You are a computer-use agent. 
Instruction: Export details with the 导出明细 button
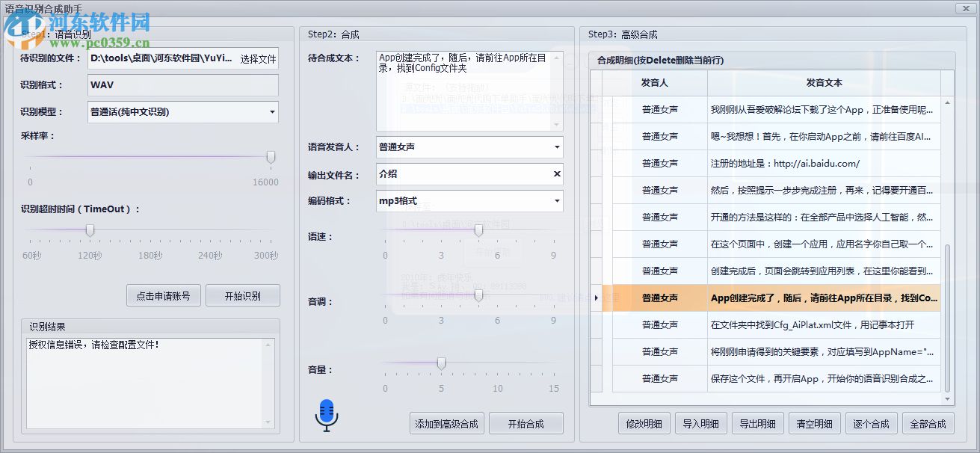(757, 423)
